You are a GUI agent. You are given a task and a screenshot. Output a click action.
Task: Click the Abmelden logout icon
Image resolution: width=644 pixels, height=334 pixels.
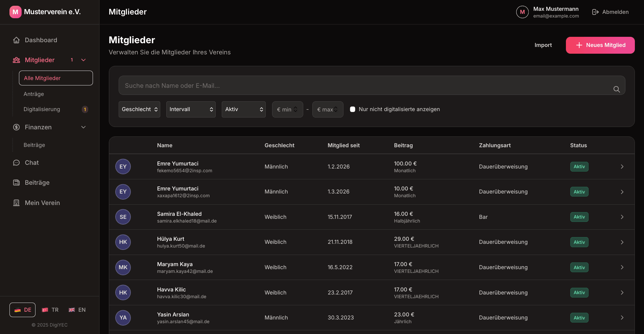[595, 12]
